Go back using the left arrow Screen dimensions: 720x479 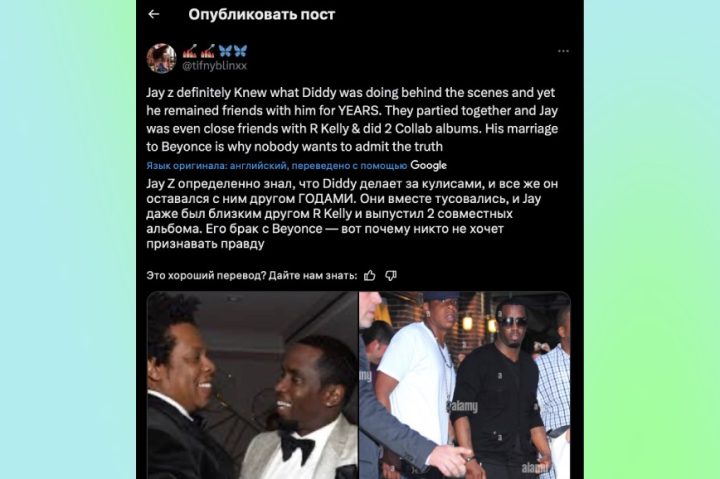pos(154,14)
